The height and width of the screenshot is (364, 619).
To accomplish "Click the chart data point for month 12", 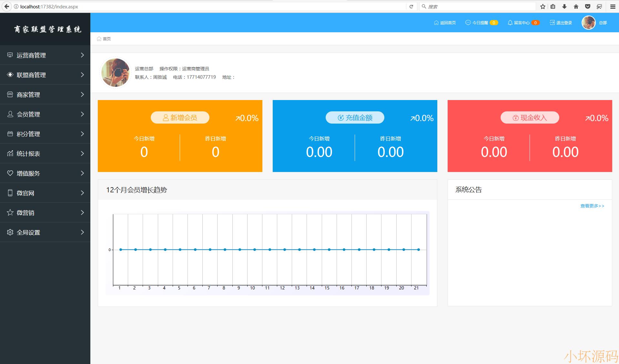I will point(285,249).
